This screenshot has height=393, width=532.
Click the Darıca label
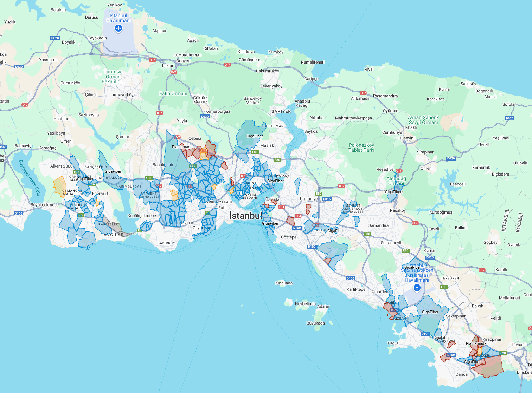click(x=462, y=374)
